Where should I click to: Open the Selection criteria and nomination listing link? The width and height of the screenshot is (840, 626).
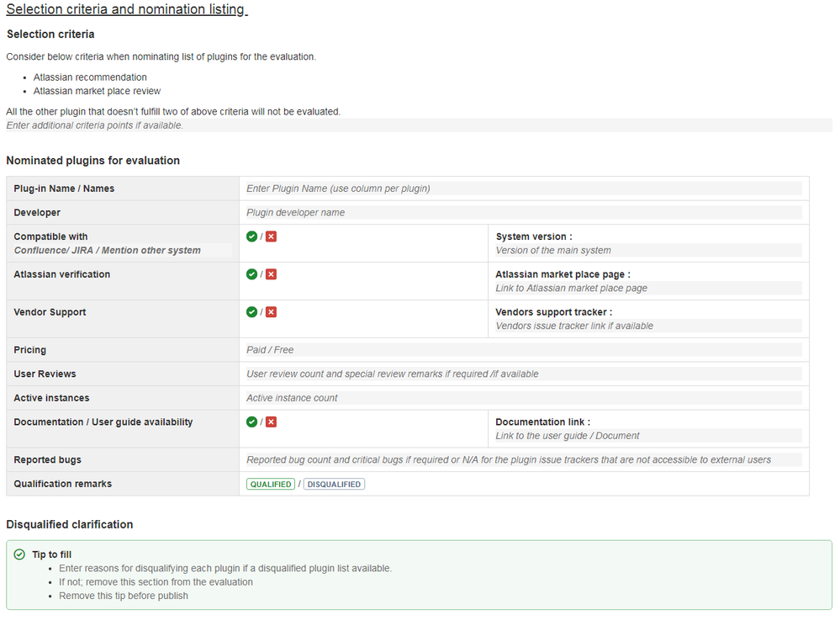click(x=126, y=9)
